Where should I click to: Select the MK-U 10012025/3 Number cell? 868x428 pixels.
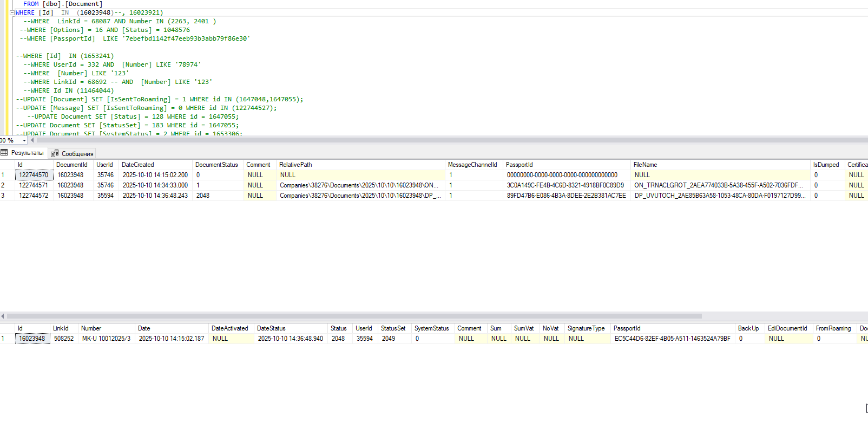(106, 339)
